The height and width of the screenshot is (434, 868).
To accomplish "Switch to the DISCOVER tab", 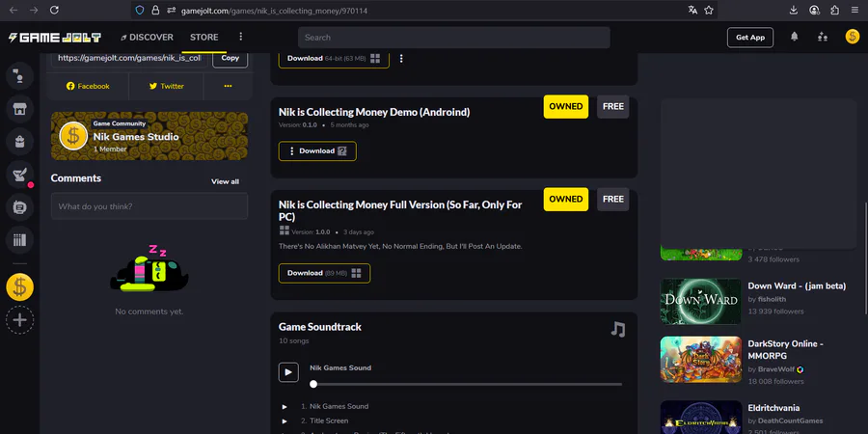I will (147, 37).
